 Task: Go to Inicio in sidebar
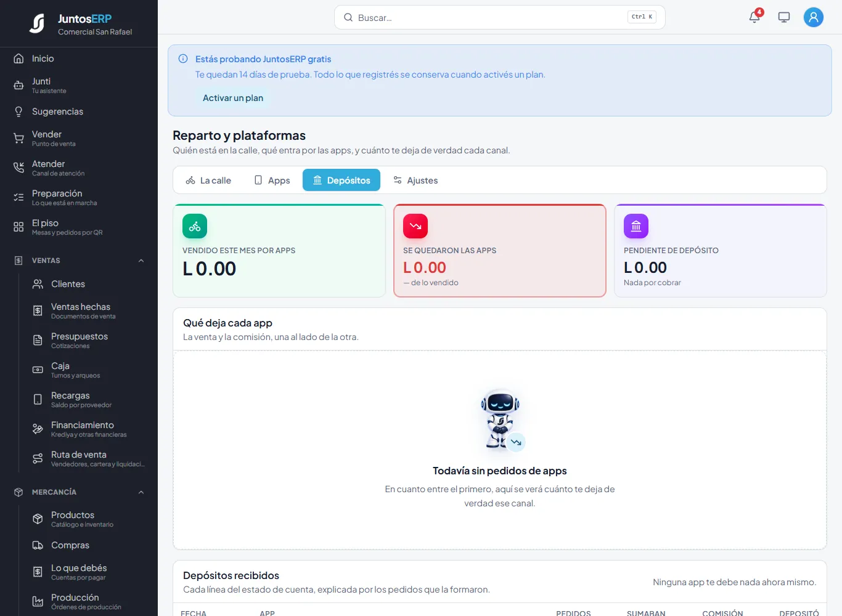click(x=79, y=59)
